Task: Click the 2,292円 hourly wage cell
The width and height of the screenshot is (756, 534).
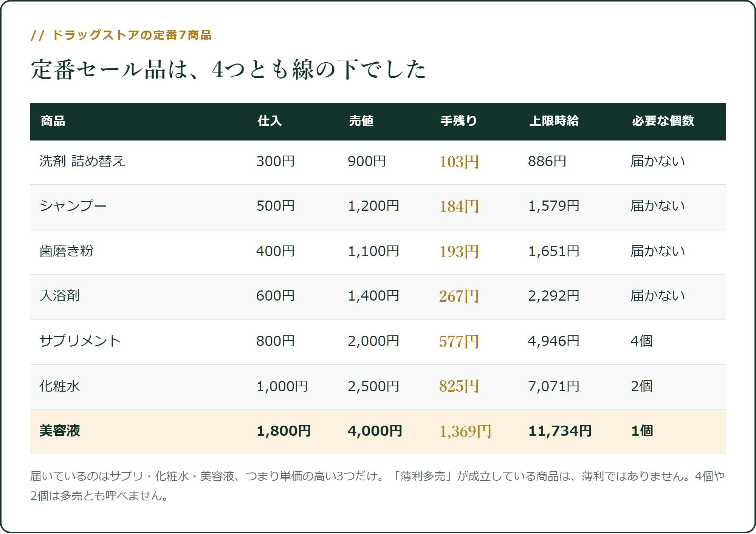Action: tap(554, 296)
